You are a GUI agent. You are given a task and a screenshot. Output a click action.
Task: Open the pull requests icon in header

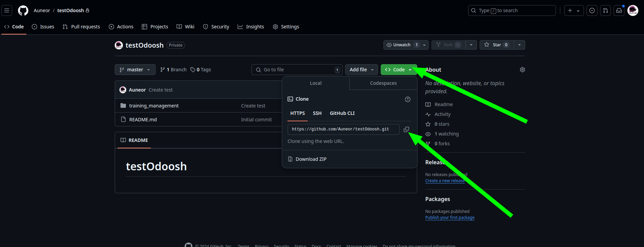coord(605,10)
